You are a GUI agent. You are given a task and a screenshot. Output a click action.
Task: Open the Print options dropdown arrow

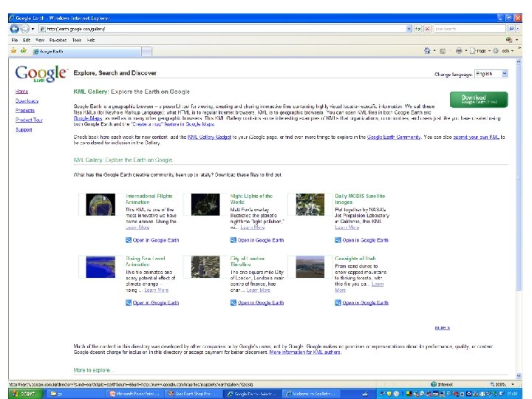(466, 51)
